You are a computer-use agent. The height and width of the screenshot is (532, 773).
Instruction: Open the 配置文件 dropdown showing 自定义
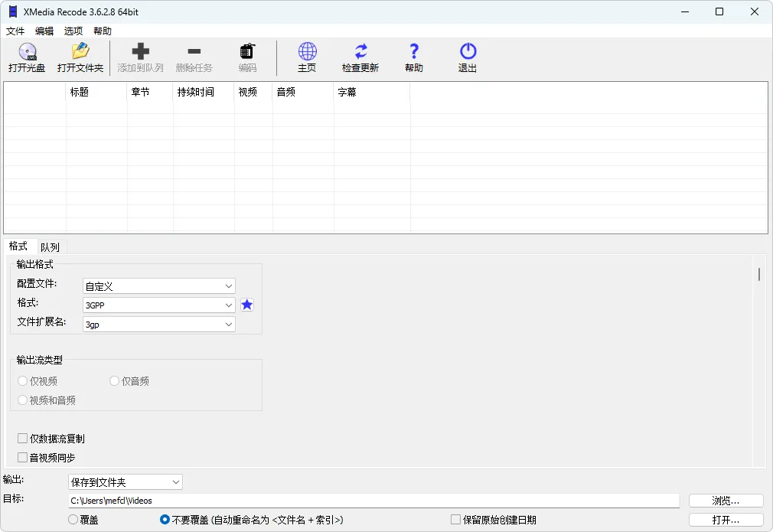point(158,286)
